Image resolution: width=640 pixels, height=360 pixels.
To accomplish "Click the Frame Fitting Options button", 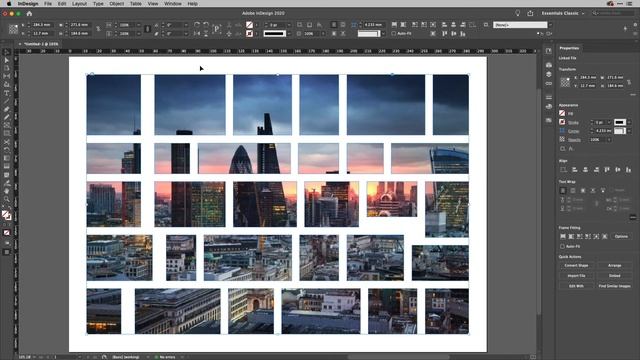I will pyautogui.click(x=621, y=236).
